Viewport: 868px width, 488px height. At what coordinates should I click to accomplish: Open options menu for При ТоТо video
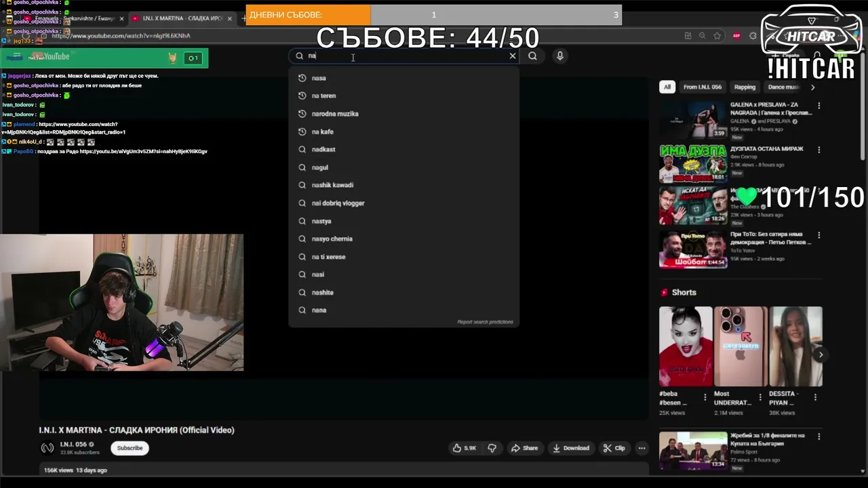[x=818, y=235]
